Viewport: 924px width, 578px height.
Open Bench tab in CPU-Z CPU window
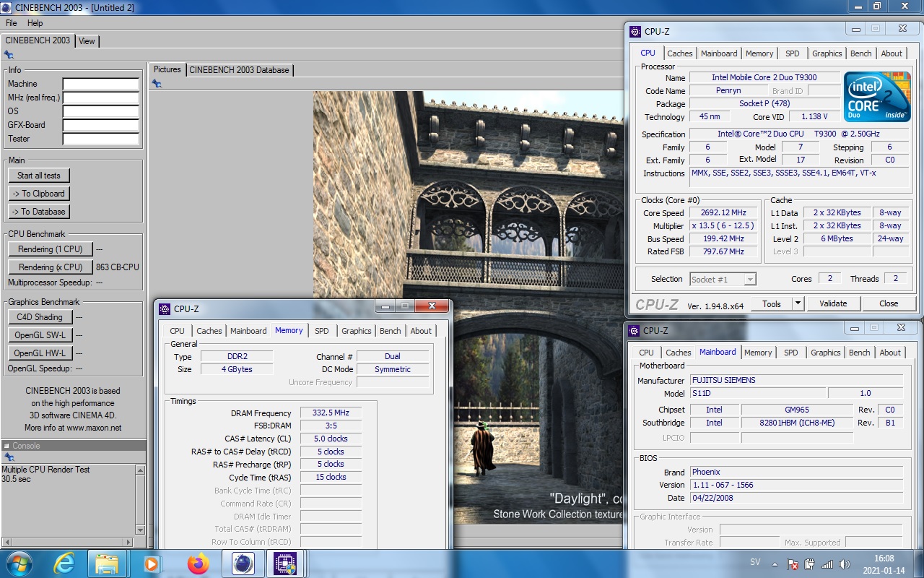tap(861, 53)
